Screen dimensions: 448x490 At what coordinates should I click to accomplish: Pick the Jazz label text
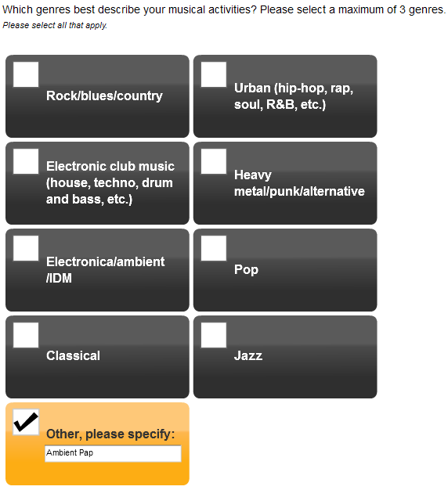[248, 355]
